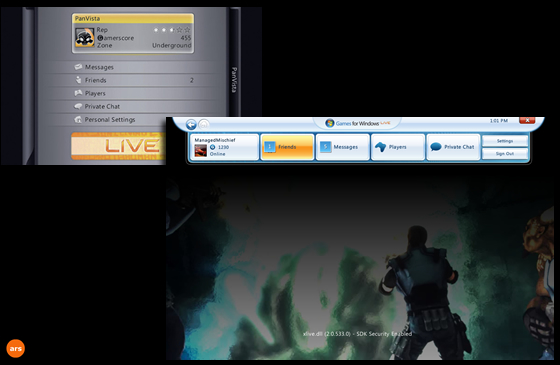
Task: Click ManagedMischief's gamer picture
Action: [x=200, y=150]
